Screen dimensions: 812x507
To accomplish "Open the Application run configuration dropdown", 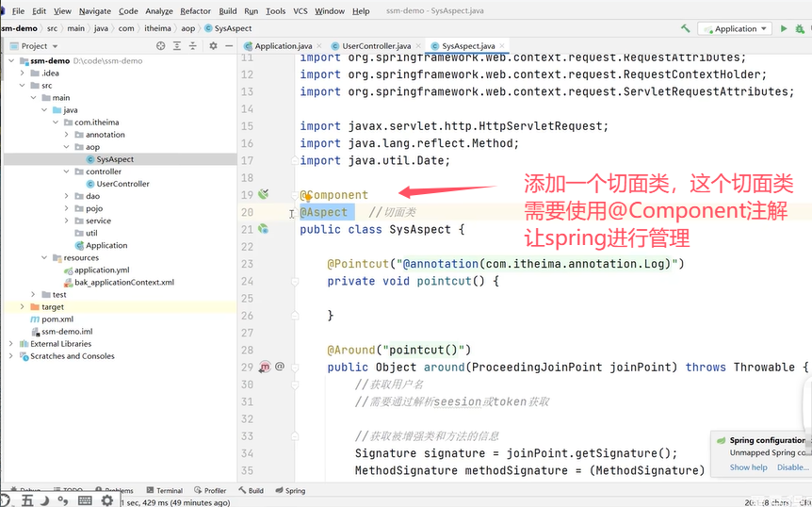I will tap(735, 28).
